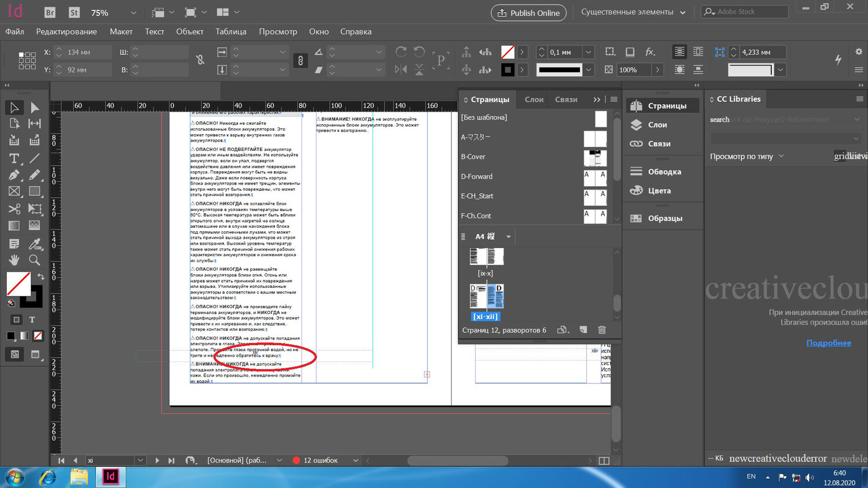This screenshot has width=868, height=488.
Task: Open the Обводка panel
Action: click(663, 172)
